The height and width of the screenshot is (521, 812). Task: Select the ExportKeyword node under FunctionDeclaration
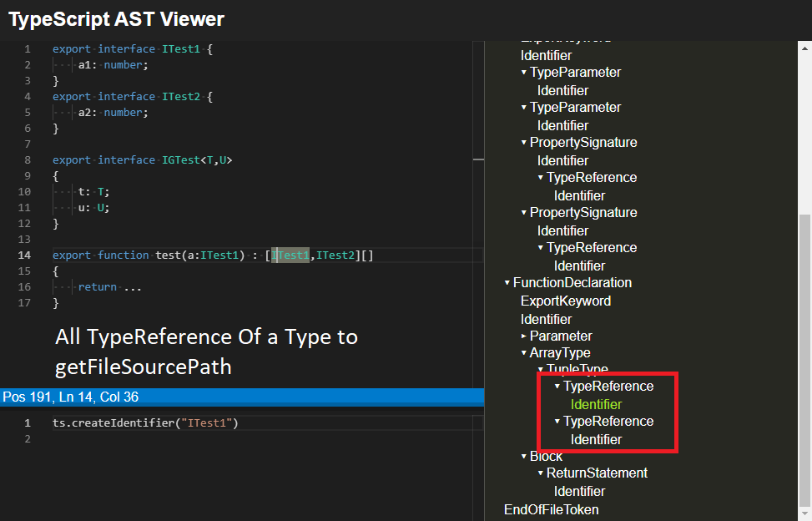click(566, 301)
